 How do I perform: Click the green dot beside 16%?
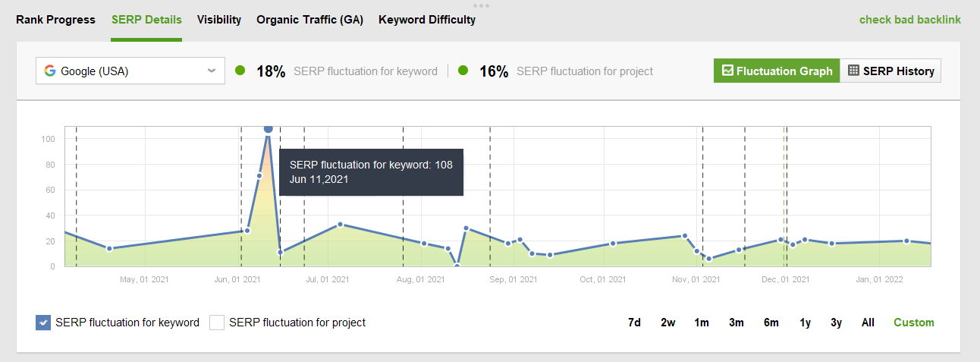point(463,71)
